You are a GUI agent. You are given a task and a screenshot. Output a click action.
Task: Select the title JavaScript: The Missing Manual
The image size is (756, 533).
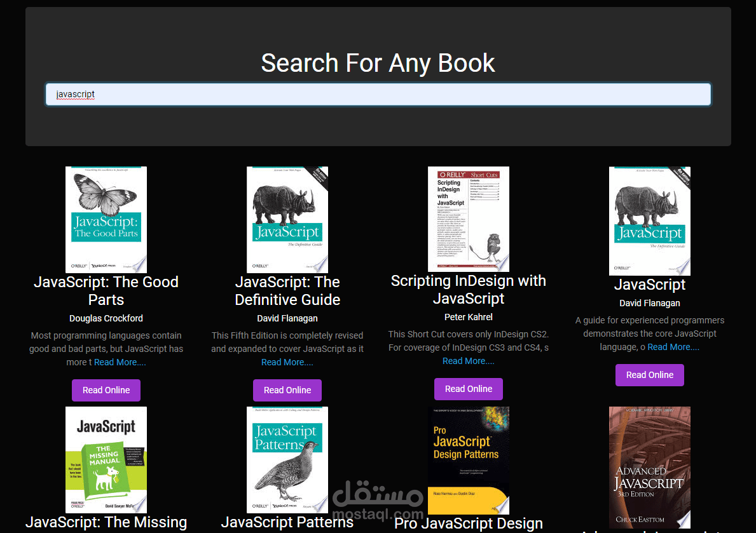coord(106,522)
